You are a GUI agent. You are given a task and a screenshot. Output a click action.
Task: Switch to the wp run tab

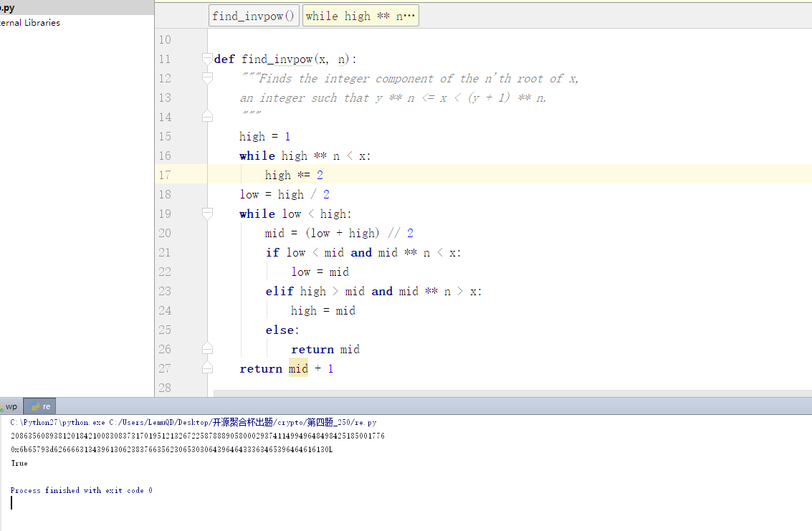(x=11, y=406)
